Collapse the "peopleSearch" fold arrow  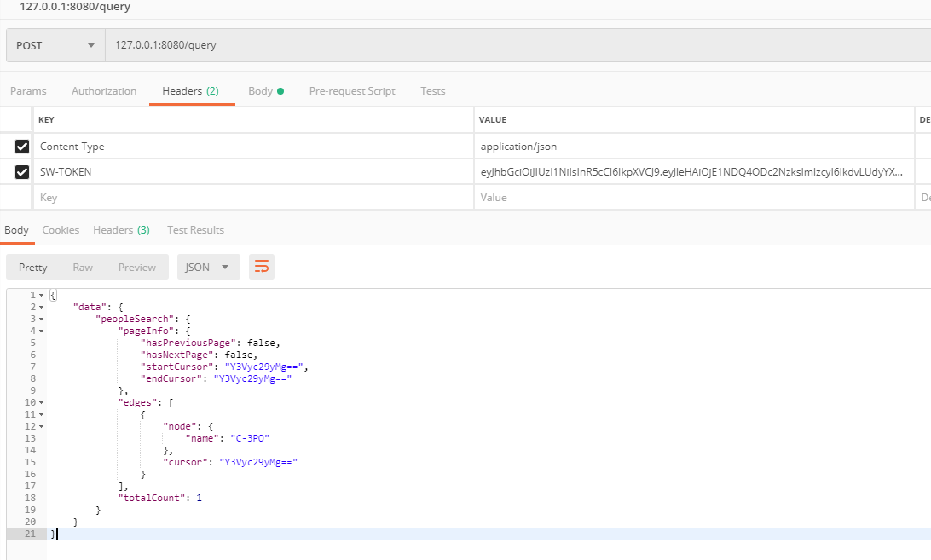click(x=41, y=319)
